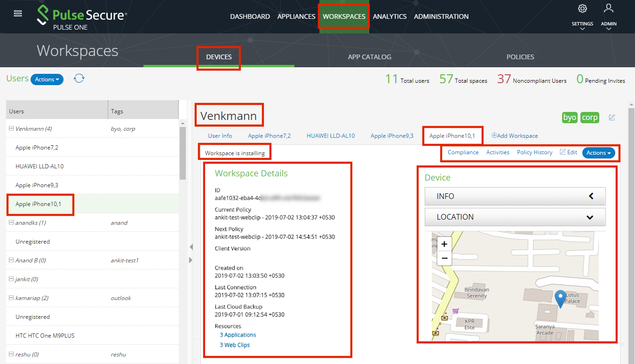Image resolution: width=635 pixels, height=364 pixels.
Task: Click Add Workspace
Action: pyautogui.click(x=515, y=136)
